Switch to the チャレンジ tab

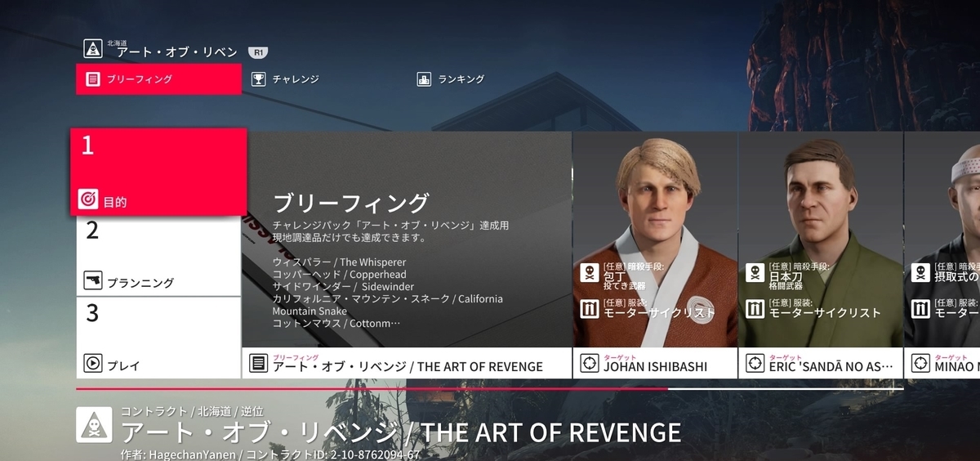[x=284, y=79]
